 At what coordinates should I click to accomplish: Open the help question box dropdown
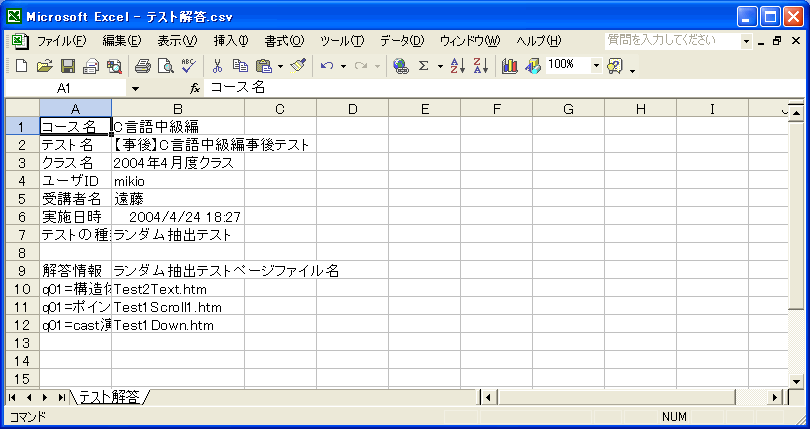coord(746,41)
